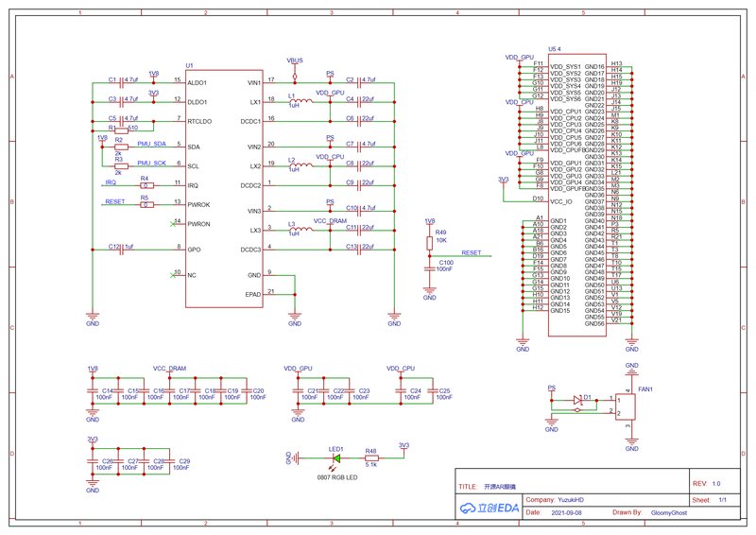Click capacitor C100 100nF symbol

click(x=429, y=268)
